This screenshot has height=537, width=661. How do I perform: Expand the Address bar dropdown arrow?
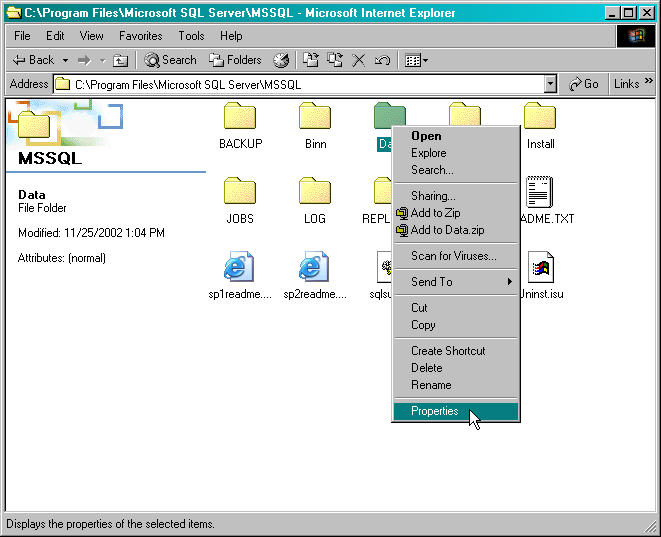[x=550, y=84]
